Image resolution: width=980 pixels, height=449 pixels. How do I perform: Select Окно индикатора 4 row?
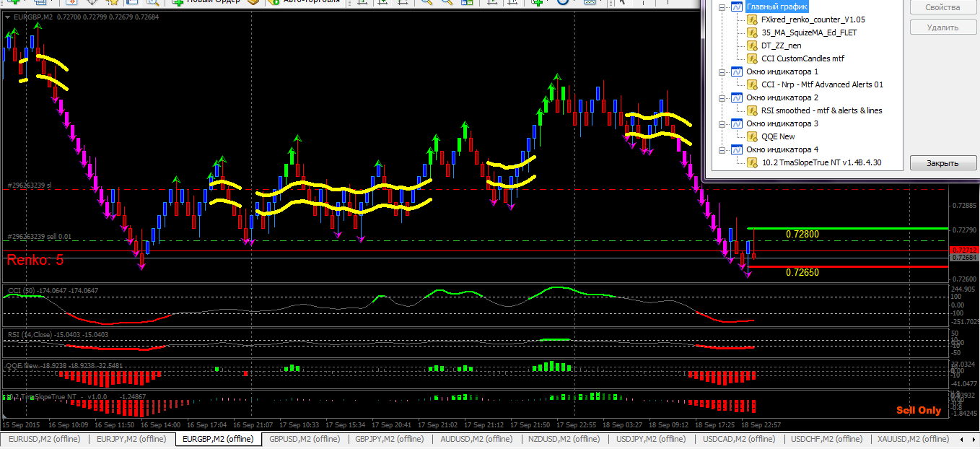coord(782,149)
